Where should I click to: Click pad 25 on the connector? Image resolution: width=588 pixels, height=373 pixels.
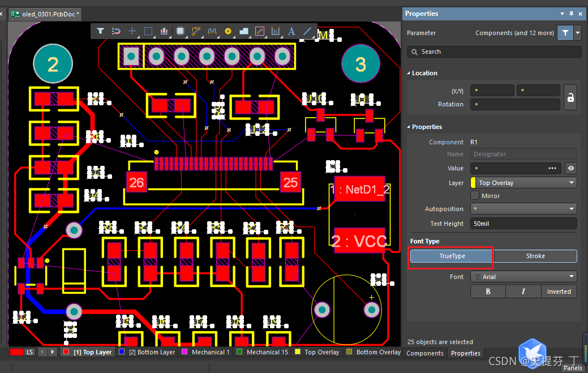(x=291, y=183)
